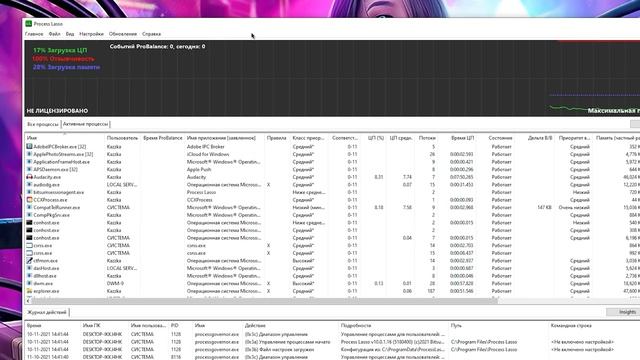Image resolution: width=640 pixels, height=360 pixels.
Task: Sort by Время ЦП column header
Action: 462,138
